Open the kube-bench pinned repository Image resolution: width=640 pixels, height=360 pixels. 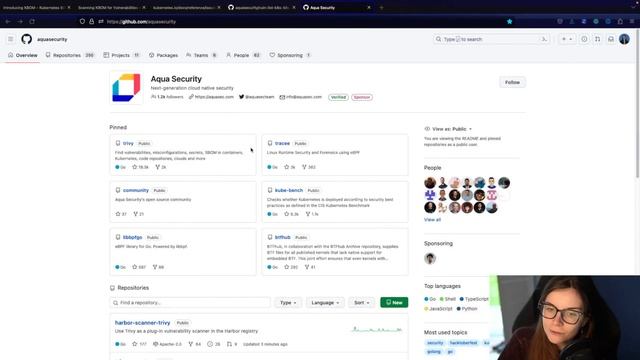click(x=289, y=190)
